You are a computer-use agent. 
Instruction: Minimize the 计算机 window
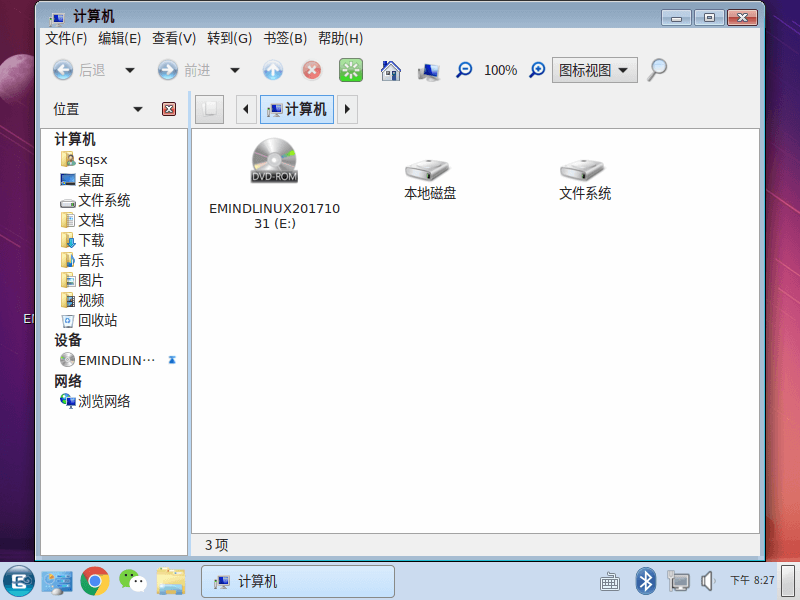click(677, 18)
